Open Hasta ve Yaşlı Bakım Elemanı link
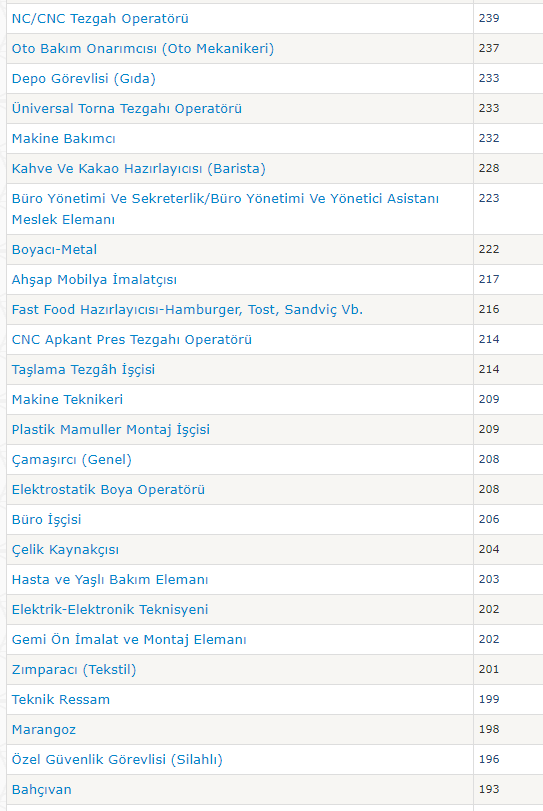Viewport: 543px width, 811px height. pos(110,580)
